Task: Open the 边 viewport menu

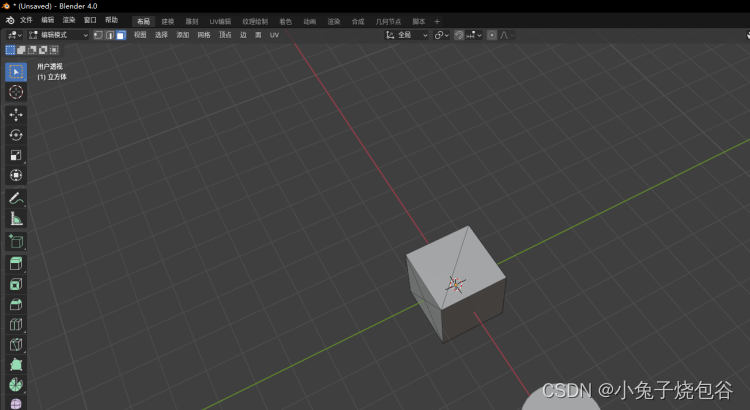Action: (x=243, y=35)
